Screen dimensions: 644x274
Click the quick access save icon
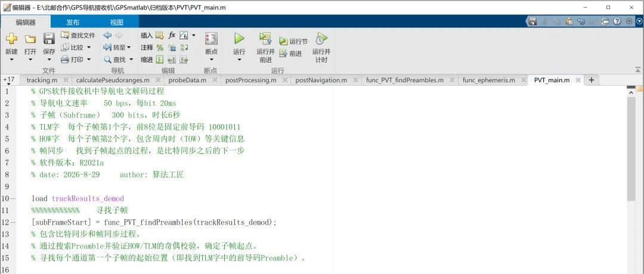click(532, 21)
